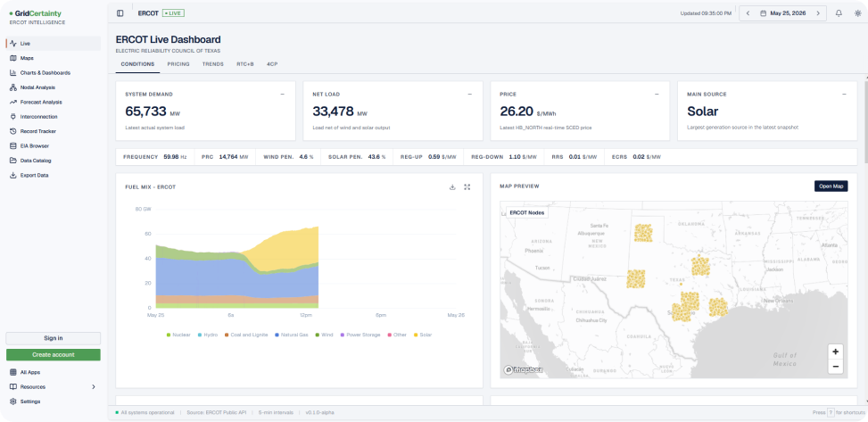Click the EIA Browser database icon
This screenshot has height=422, width=868.
click(x=13, y=146)
